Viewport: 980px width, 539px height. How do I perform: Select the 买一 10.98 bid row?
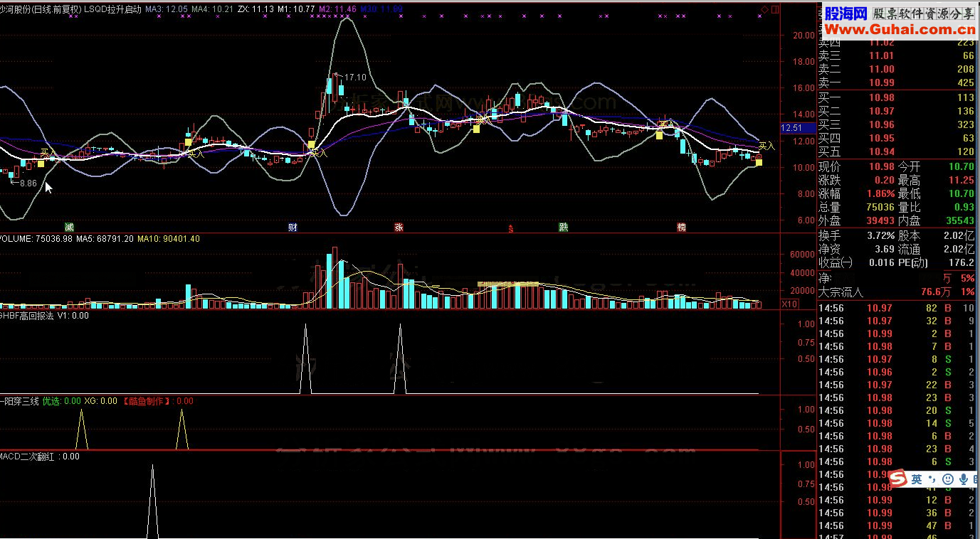point(898,97)
